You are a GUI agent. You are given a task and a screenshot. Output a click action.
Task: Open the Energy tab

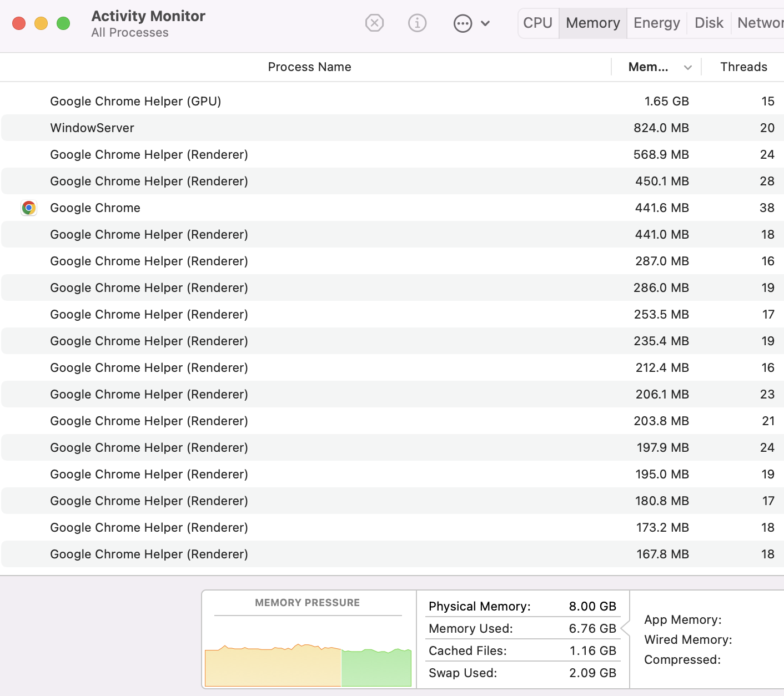657,23
